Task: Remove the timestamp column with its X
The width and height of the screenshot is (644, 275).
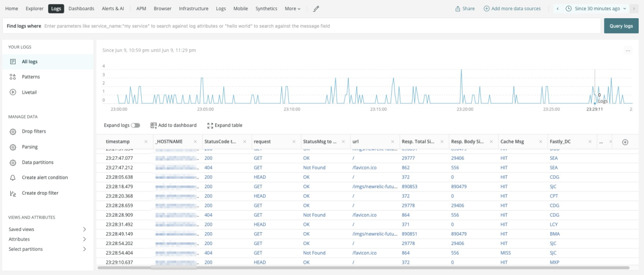Action: 146,142
